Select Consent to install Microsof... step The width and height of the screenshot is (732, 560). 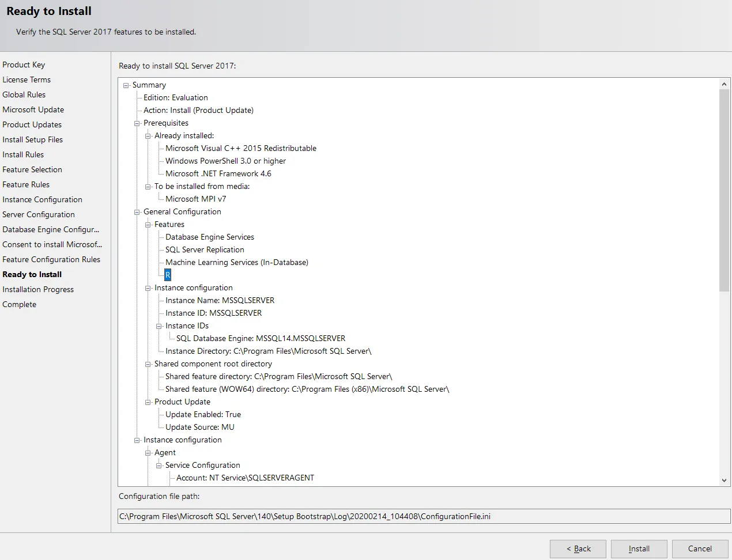52,244
